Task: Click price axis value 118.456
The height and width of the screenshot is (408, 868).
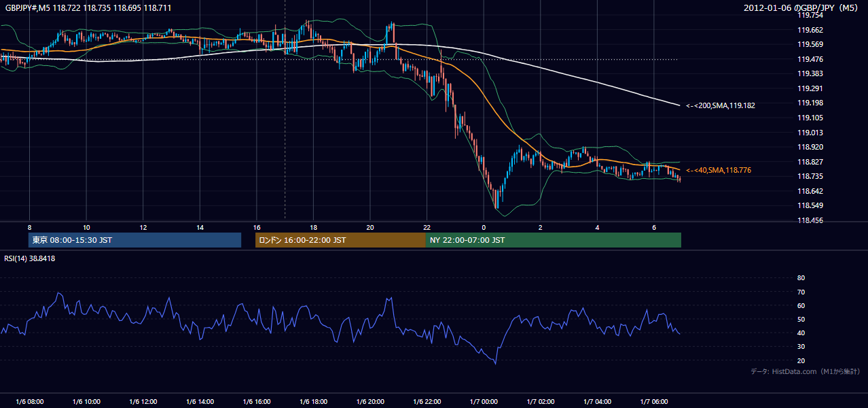Action: click(810, 220)
